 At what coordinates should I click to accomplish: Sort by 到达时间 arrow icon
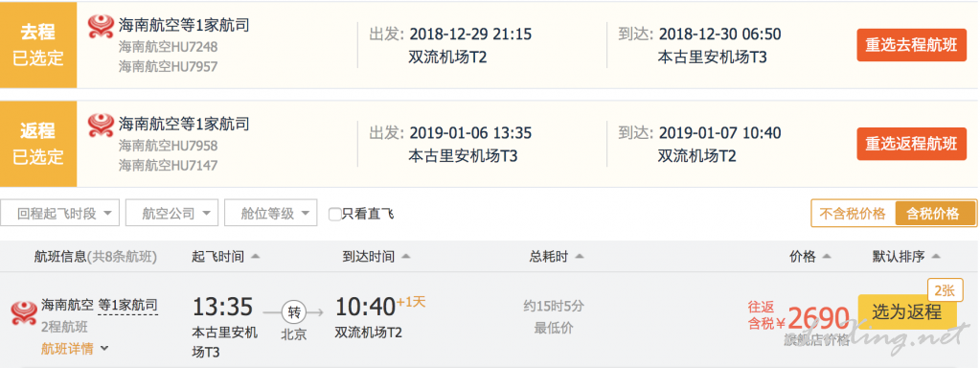[x=405, y=257]
